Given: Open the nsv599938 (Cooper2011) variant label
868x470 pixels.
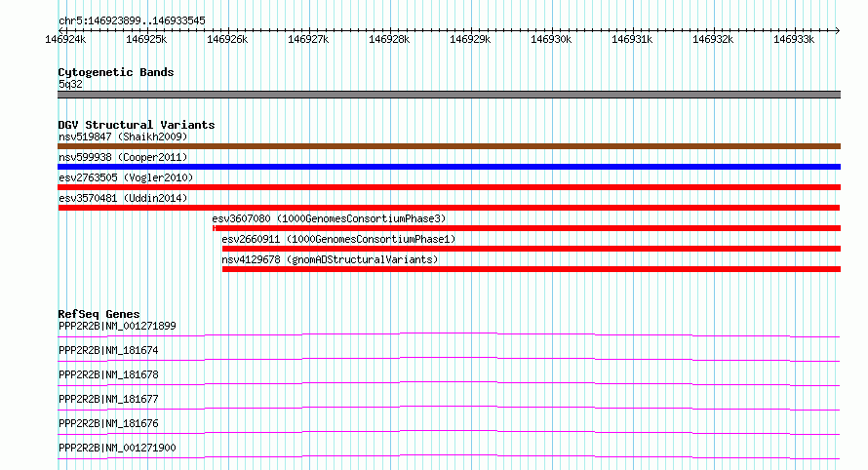Looking at the screenshot, I should 123,157.
